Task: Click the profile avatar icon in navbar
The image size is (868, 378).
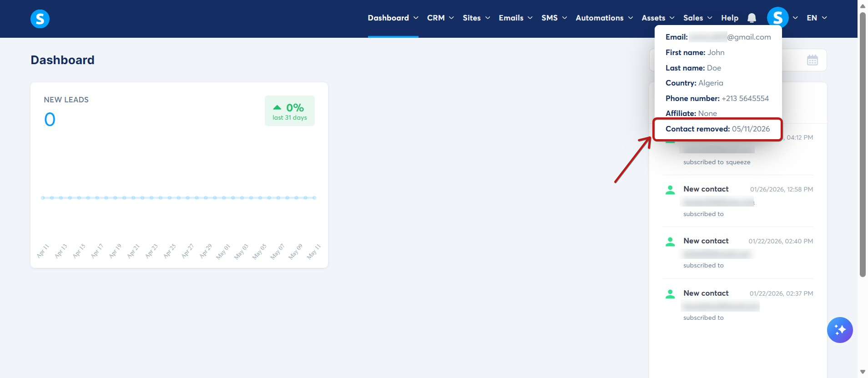Action: tap(777, 18)
